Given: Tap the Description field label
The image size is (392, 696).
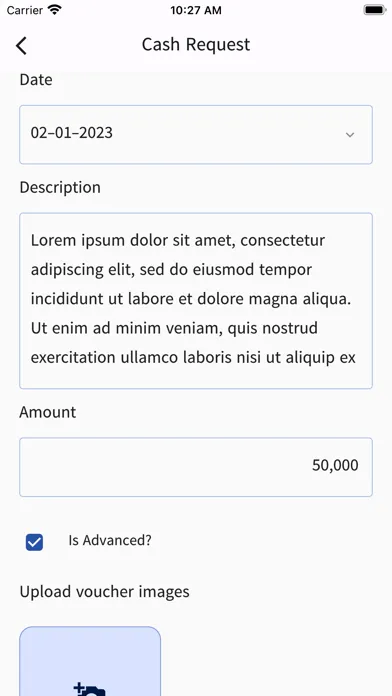Looking at the screenshot, I should pyautogui.click(x=60, y=187).
